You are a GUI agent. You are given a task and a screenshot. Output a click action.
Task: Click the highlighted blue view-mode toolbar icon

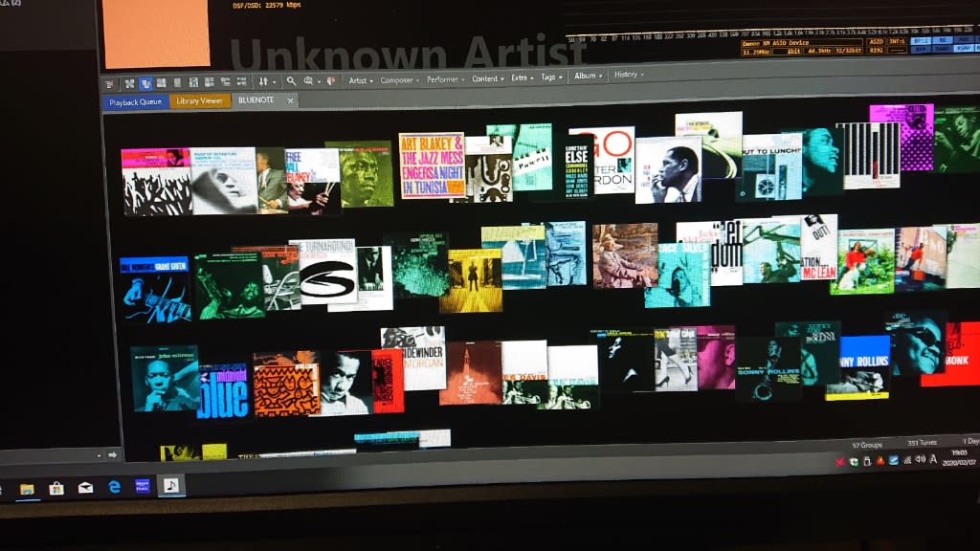(145, 83)
